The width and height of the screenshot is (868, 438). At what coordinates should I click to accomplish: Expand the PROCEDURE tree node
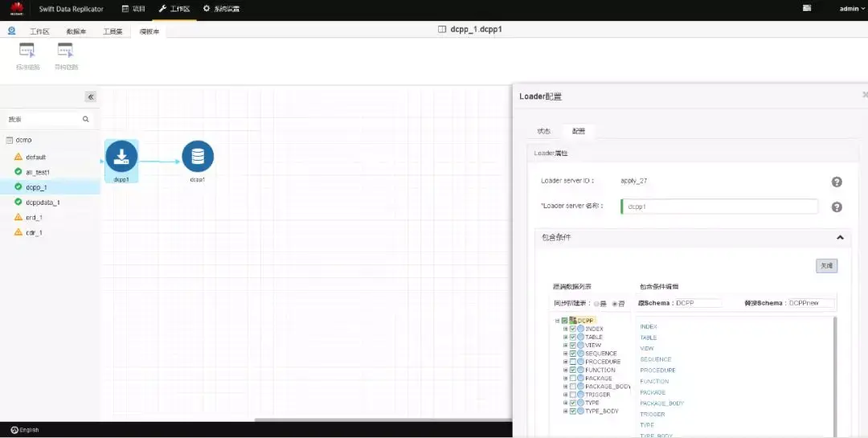[x=565, y=362]
